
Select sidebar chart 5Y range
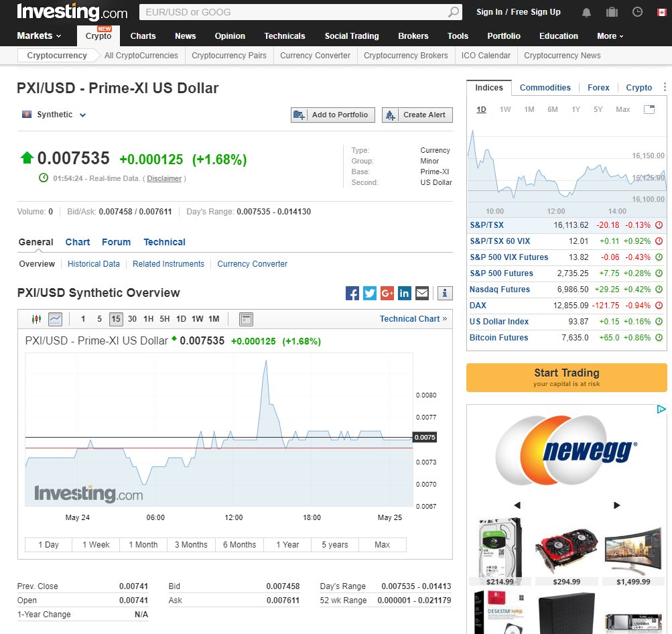point(598,109)
